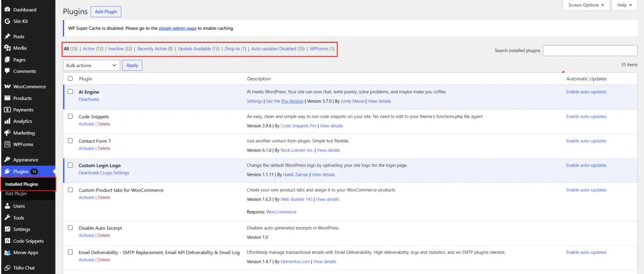Click the Tidio Chat icon
644x274 pixels.
(x=7, y=268)
